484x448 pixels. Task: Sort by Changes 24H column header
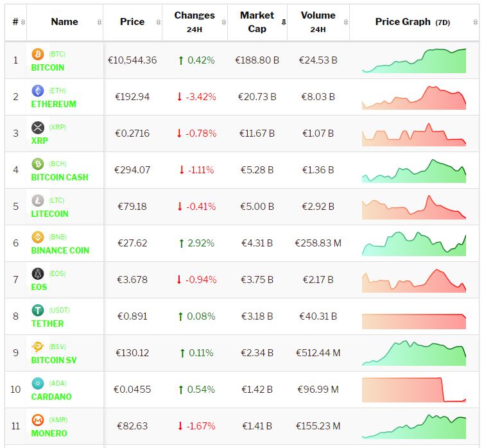tap(194, 22)
